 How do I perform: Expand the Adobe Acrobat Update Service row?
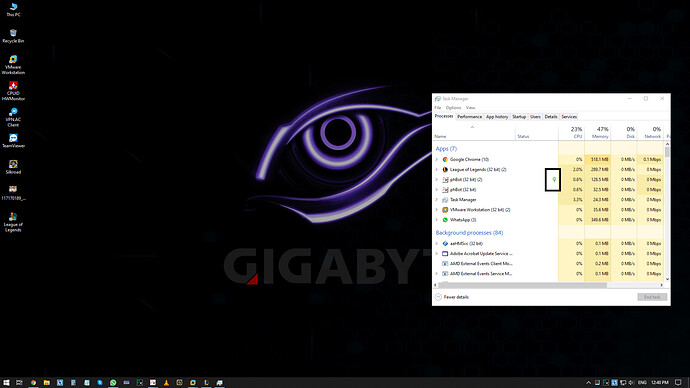coord(437,253)
